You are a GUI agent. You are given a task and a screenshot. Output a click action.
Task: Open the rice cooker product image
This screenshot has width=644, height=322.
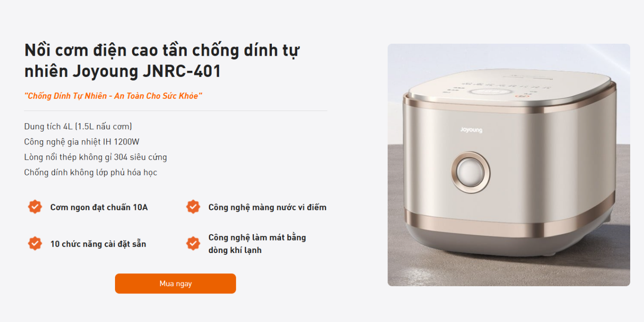tap(509, 165)
